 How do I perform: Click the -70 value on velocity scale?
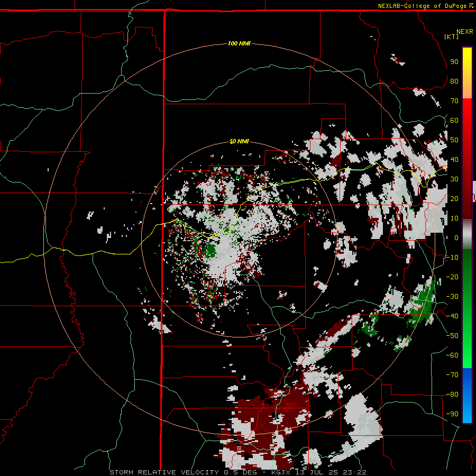452,375
